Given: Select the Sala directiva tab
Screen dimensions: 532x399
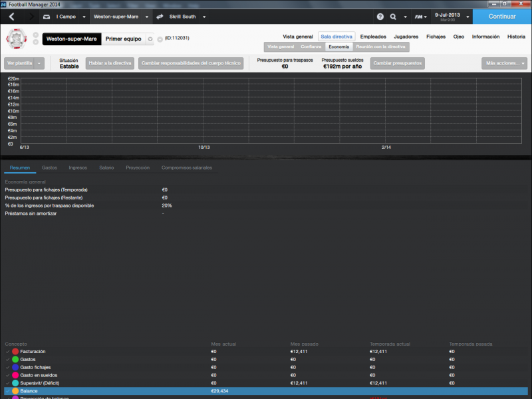Looking at the screenshot, I should coord(336,37).
